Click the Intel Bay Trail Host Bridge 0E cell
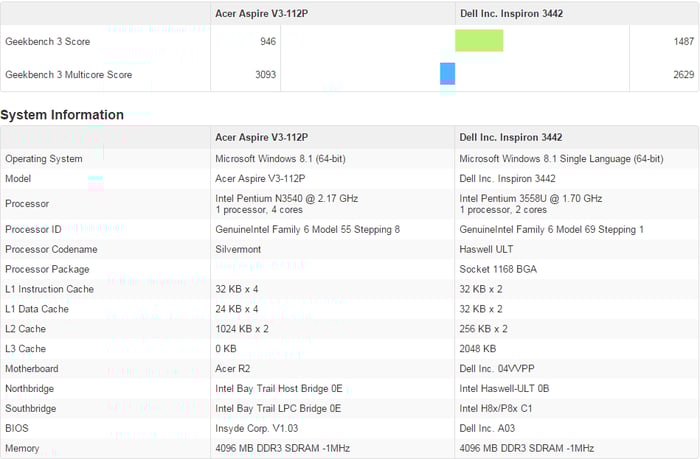Viewport: 700px width, 459px height. (278, 389)
